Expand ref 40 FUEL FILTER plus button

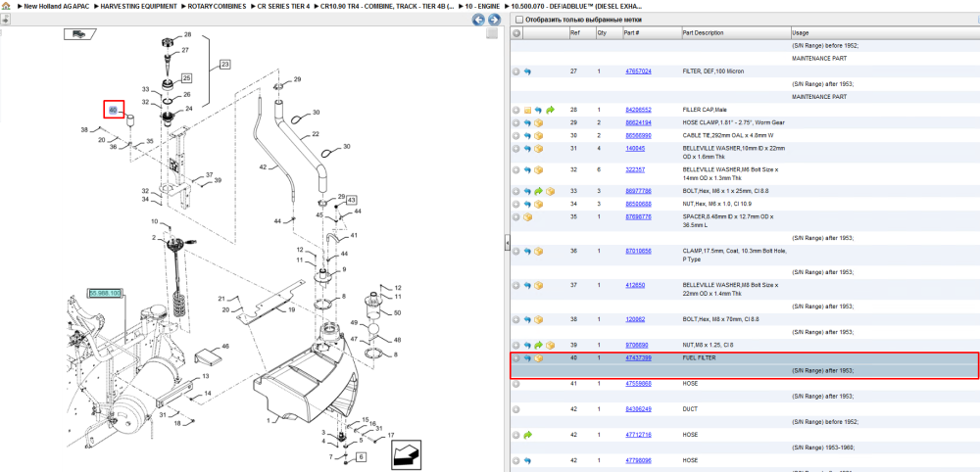pos(516,358)
